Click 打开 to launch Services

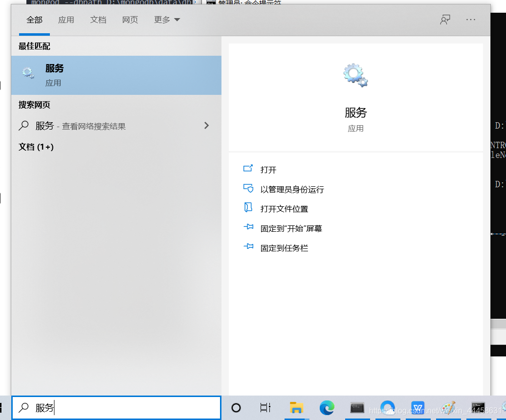tap(268, 170)
